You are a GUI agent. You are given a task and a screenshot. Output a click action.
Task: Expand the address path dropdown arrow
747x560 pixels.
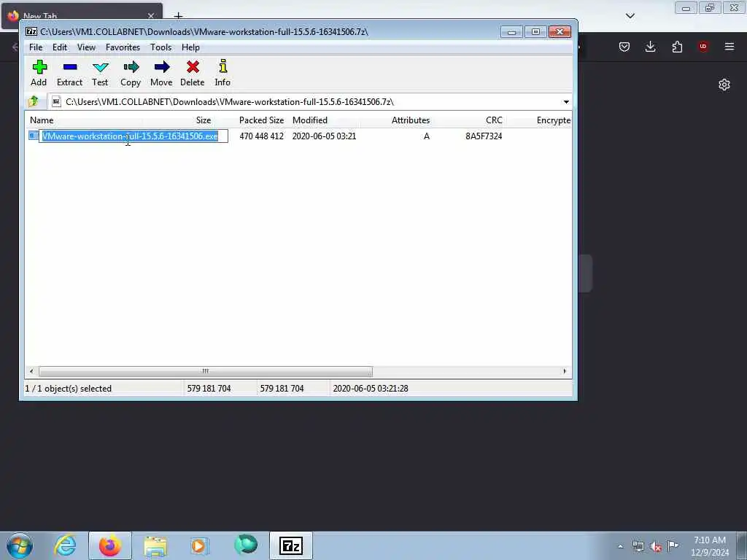(x=566, y=102)
